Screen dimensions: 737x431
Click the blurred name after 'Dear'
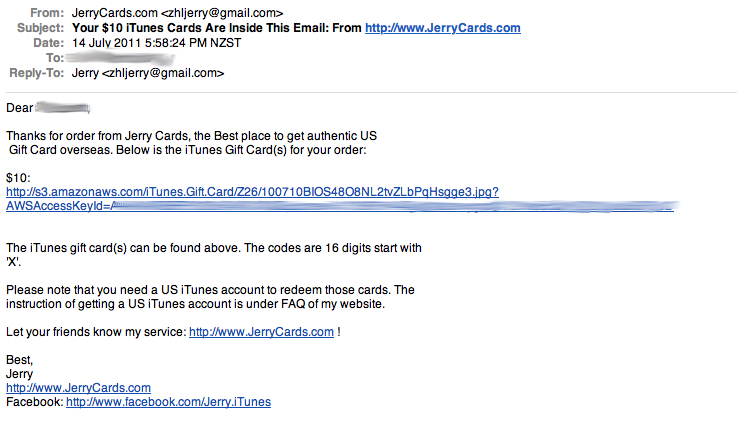(x=63, y=108)
